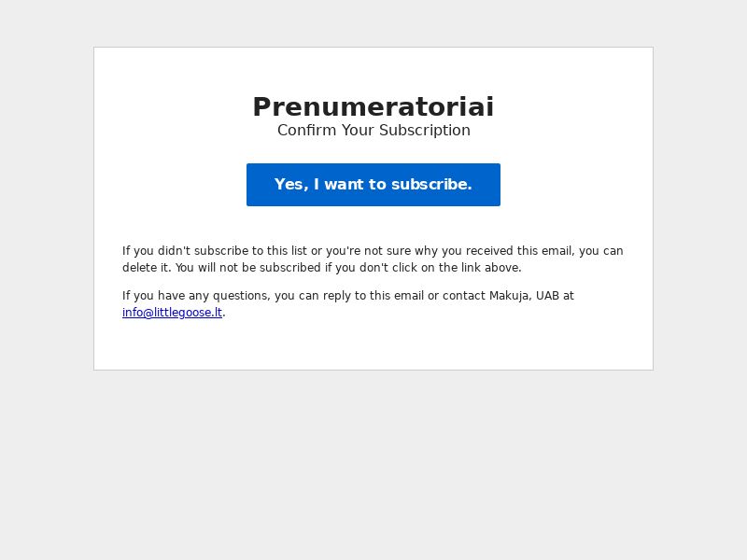
Task: Click the paragraph starting 'If you didn't subscribe'
Action: 373,259
